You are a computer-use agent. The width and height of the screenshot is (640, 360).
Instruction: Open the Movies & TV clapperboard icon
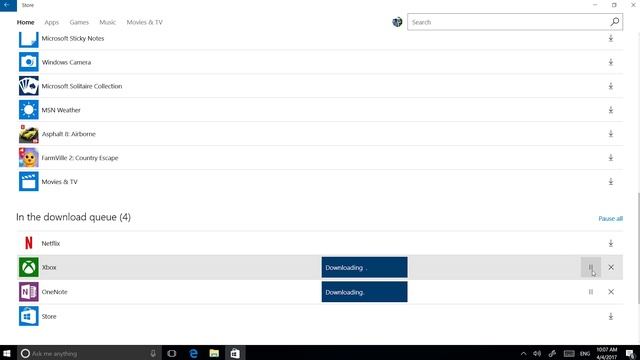click(x=29, y=182)
